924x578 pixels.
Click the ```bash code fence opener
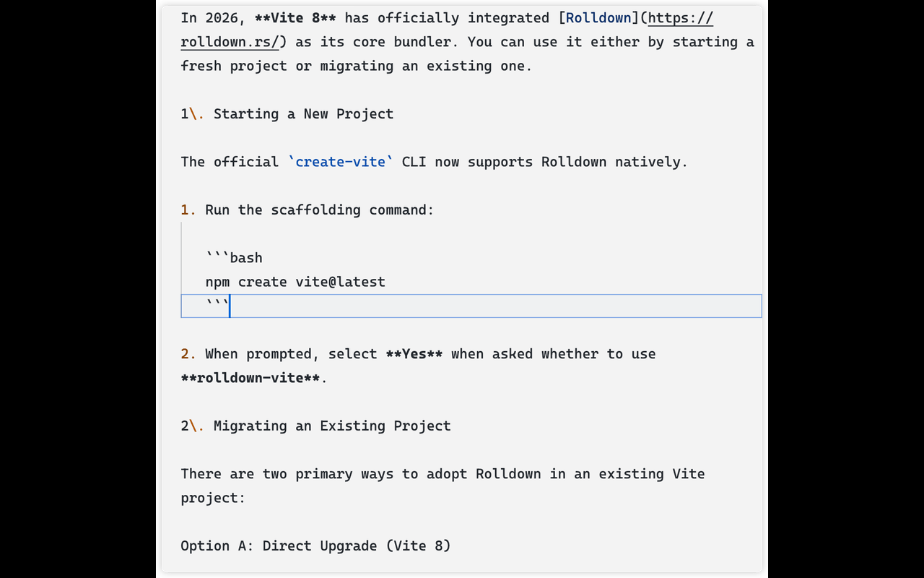pyautogui.click(x=234, y=258)
